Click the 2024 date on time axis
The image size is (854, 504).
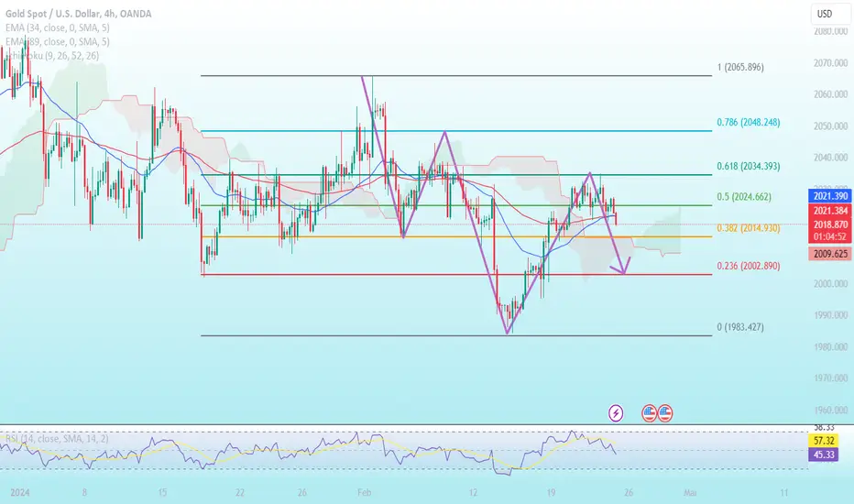click(x=19, y=493)
